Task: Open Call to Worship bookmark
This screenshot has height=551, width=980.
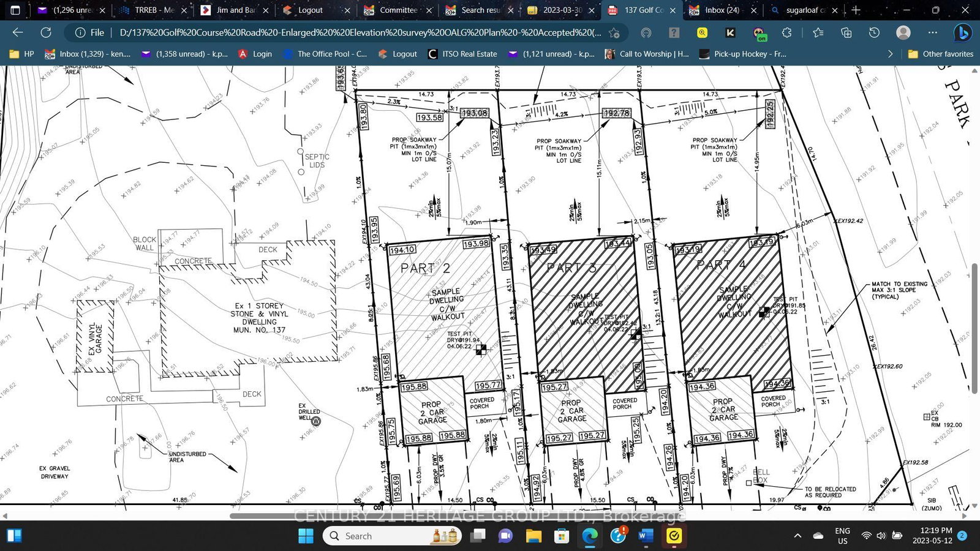Action: tap(647, 54)
